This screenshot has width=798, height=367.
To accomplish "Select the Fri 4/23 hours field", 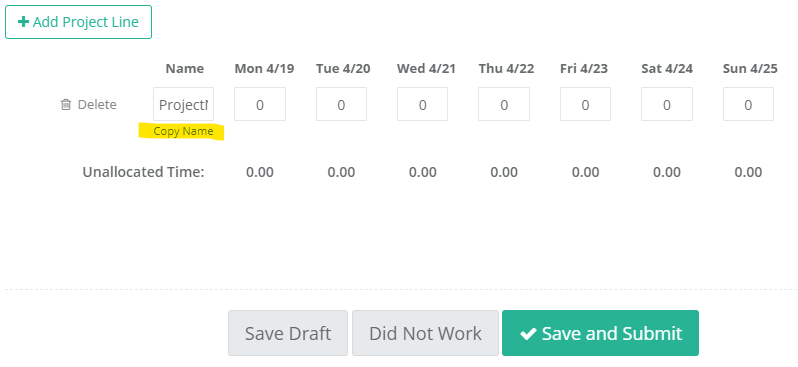I will click(x=585, y=104).
